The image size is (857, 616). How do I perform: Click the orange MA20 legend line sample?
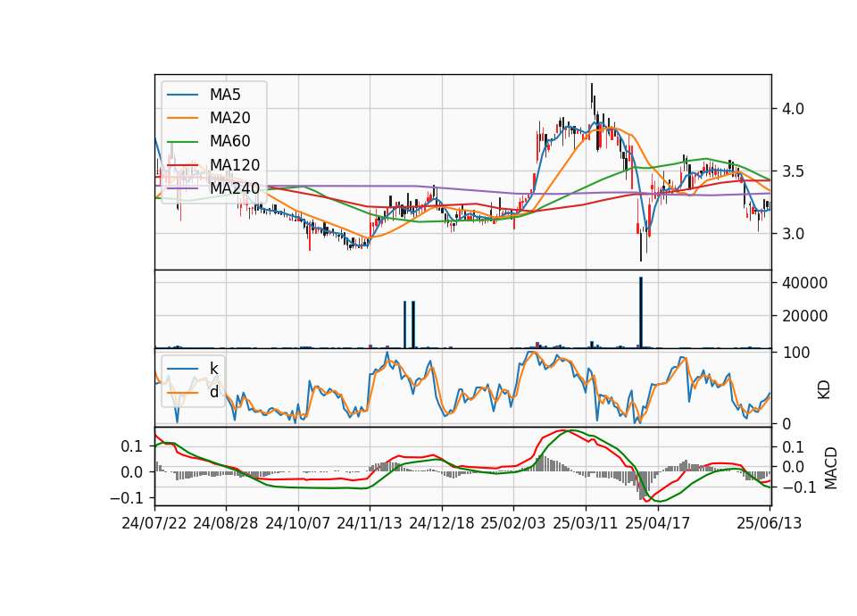pos(182,118)
